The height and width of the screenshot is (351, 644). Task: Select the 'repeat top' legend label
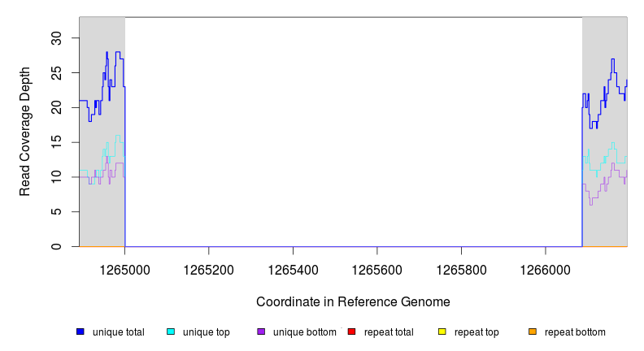pyautogui.click(x=476, y=332)
